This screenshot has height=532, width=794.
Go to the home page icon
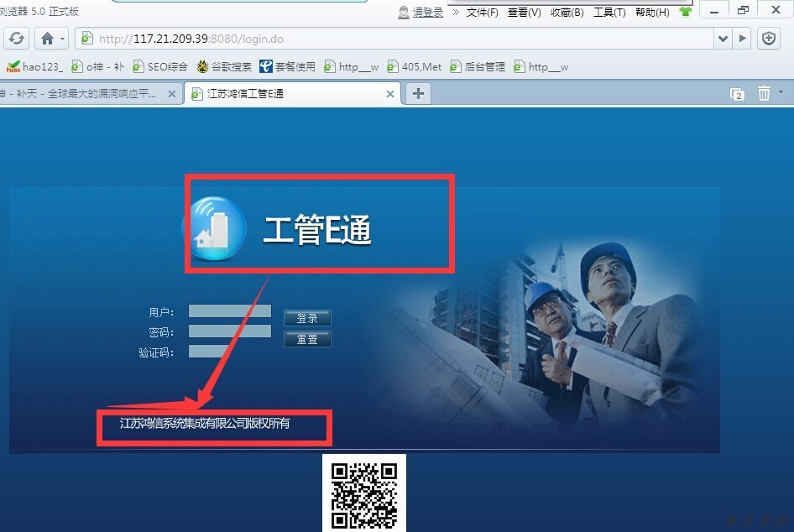coord(47,39)
